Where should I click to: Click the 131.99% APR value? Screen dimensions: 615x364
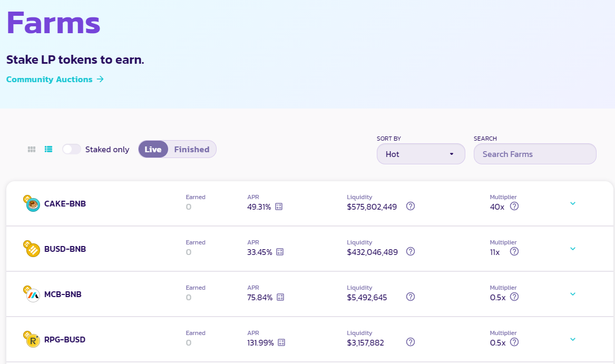pos(260,343)
